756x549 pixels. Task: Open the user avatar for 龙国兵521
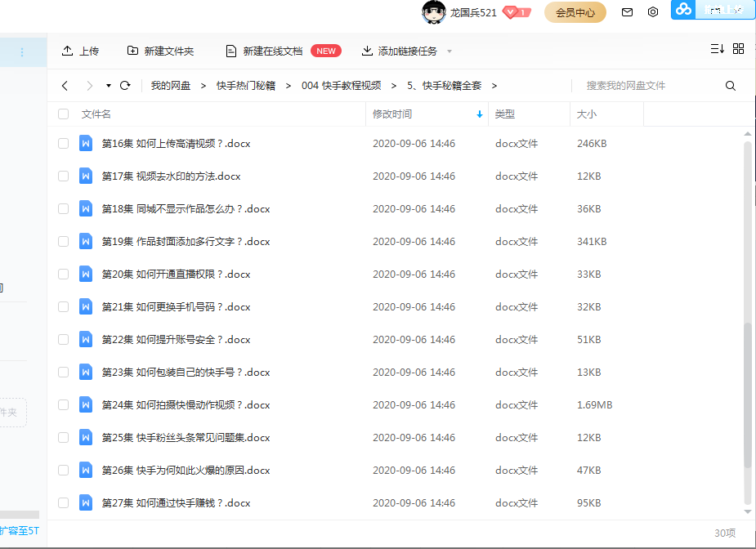coord(433,12)
